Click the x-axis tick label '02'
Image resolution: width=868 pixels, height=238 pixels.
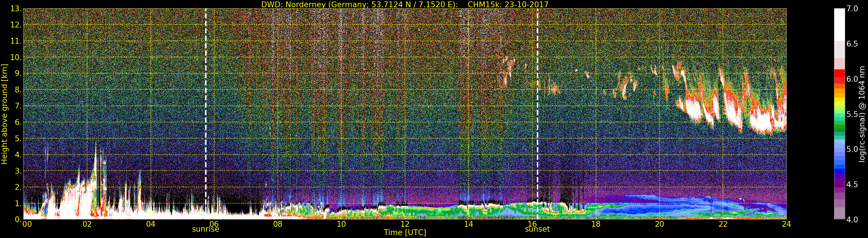point(87,224)
